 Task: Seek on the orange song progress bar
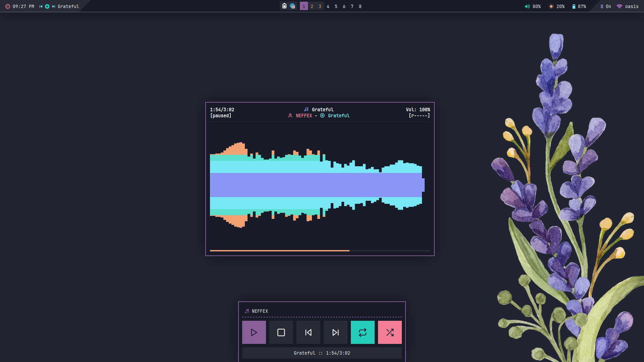click(279, 250)
